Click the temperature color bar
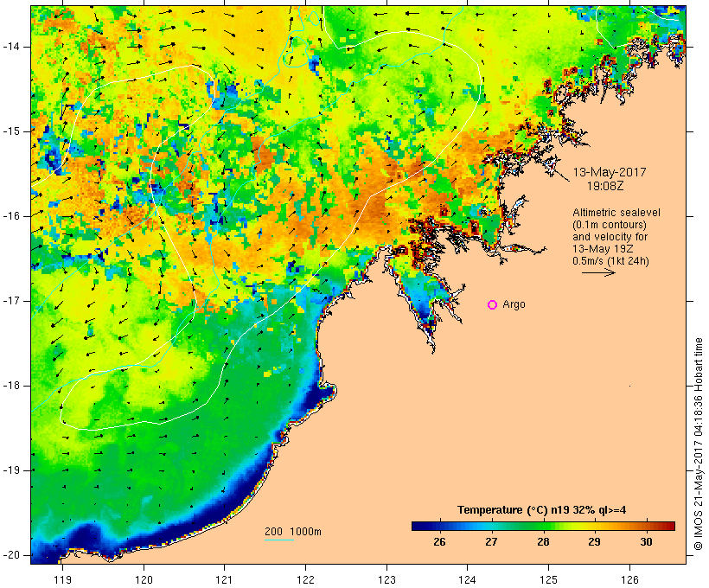Screen dimensions: 709x588 (x=543, y=526)
